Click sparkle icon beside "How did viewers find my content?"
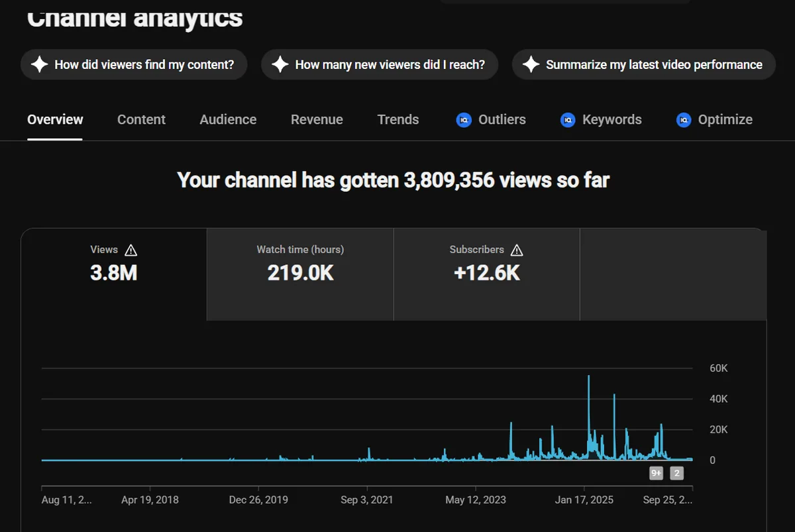The height and width of the screenshot is (532, 795). [40, 64]
